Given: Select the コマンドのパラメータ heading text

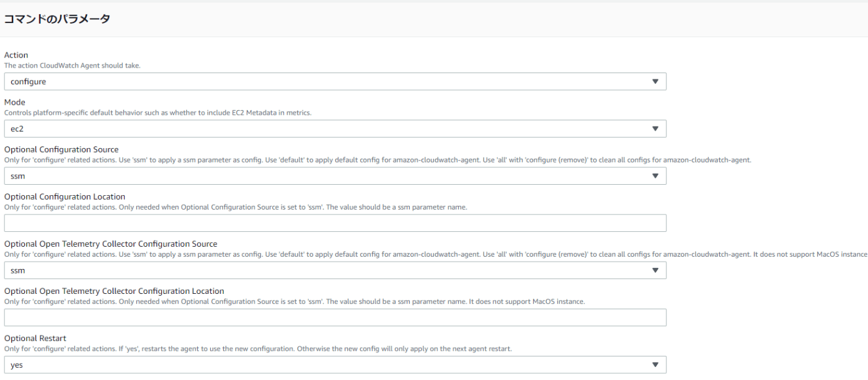Looking at the screenshot, I should pyautogui.click(x=57, y=19).
